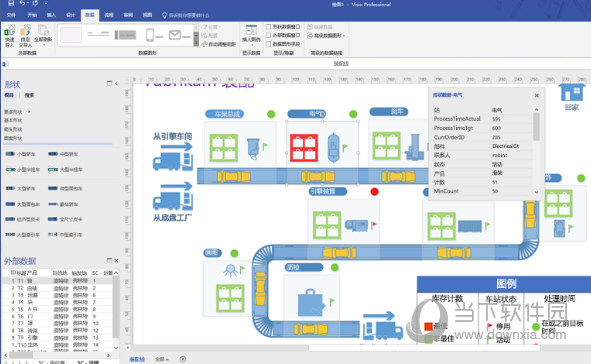Image resolution: width=591 pixels, height=364 pixels.
Task: Expand 更多形状 submenu arrow
Action: [29, 112]
